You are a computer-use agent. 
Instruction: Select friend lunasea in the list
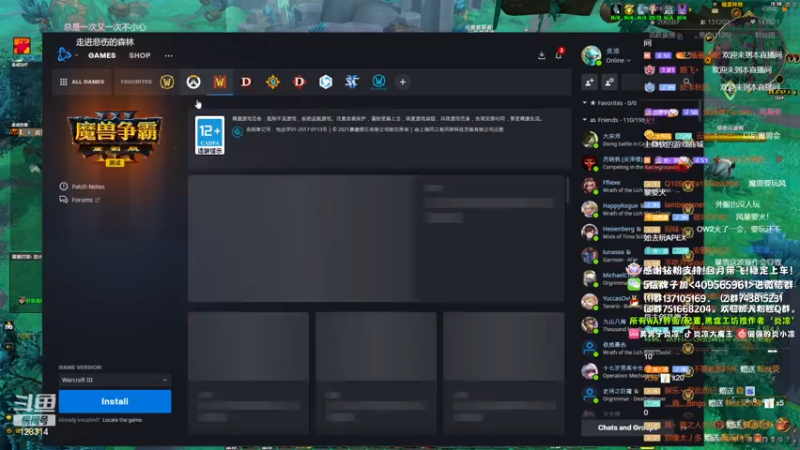[612, 255]
